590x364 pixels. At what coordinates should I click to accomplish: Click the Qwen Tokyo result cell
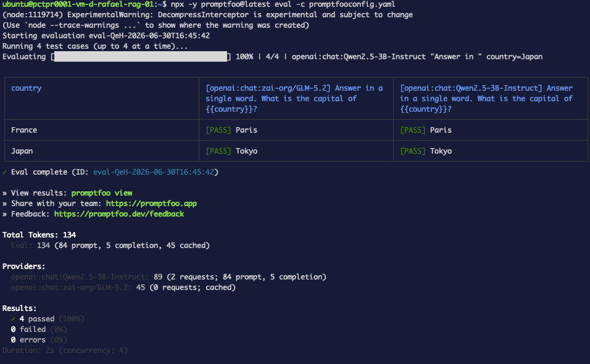pos(490,151)
